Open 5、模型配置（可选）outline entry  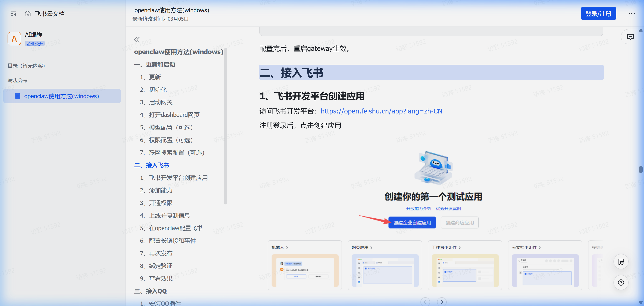[167, 127]
